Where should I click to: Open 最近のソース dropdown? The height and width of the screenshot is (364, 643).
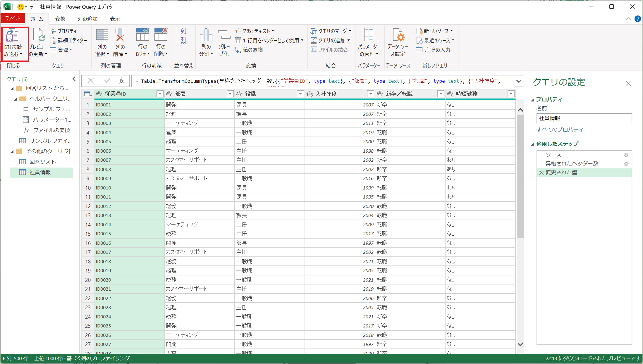[x=435, y=40]
